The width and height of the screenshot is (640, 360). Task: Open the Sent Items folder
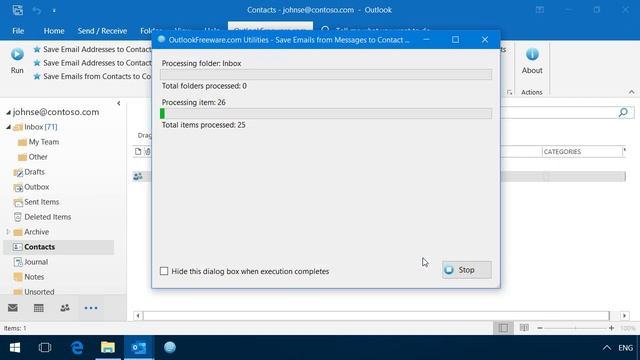click(41, 202)
